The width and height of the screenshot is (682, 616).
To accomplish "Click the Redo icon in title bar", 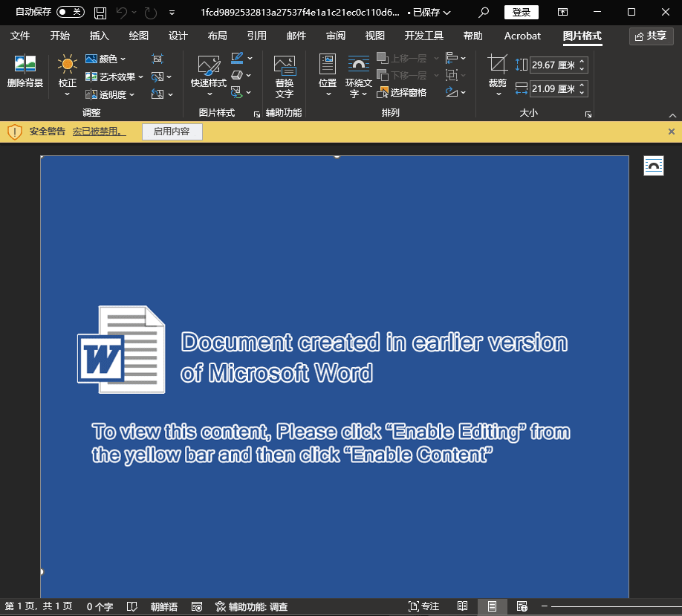I will coord(151,13).
